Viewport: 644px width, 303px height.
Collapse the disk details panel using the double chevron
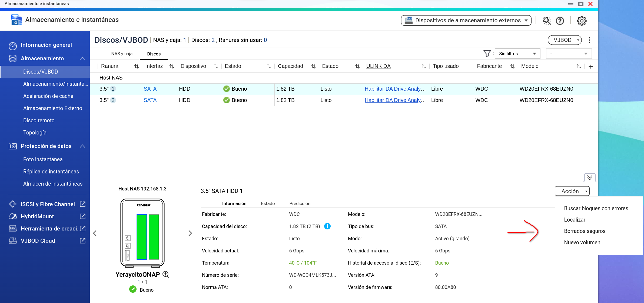click(x=590, y=177)
